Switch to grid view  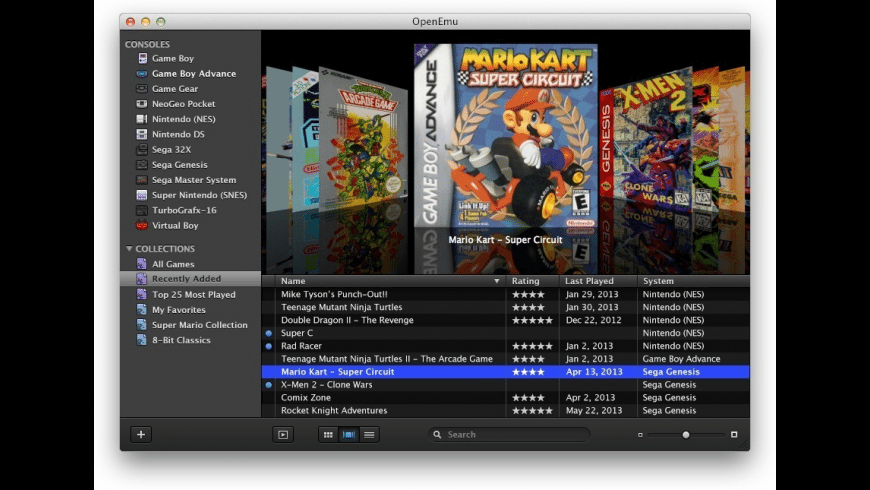(329, 434)
